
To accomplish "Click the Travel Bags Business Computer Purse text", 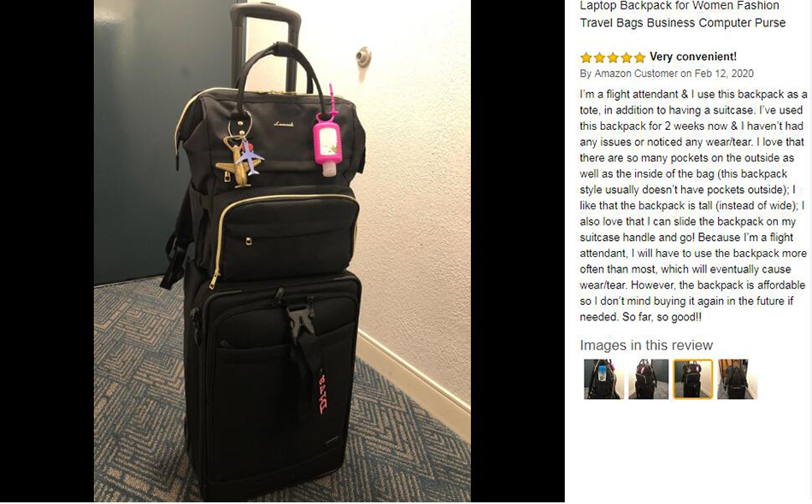I will tap(683, 23).
